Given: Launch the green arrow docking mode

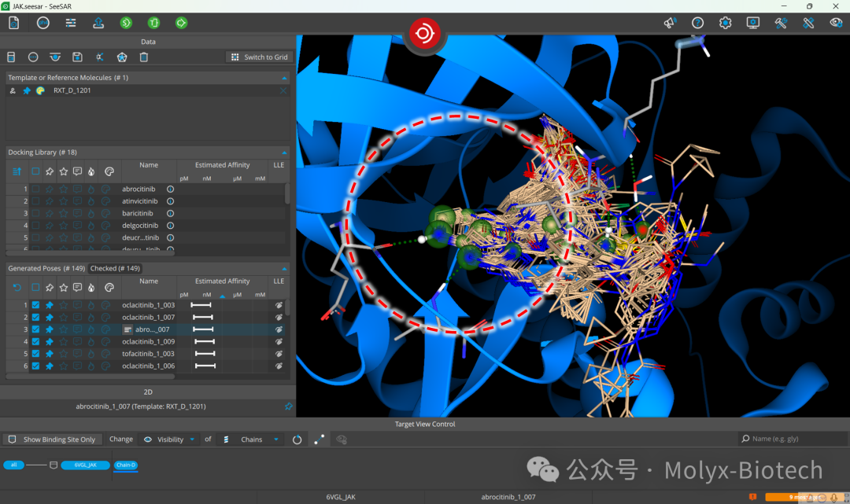Looking at the screenshot, I should point(182,23).
